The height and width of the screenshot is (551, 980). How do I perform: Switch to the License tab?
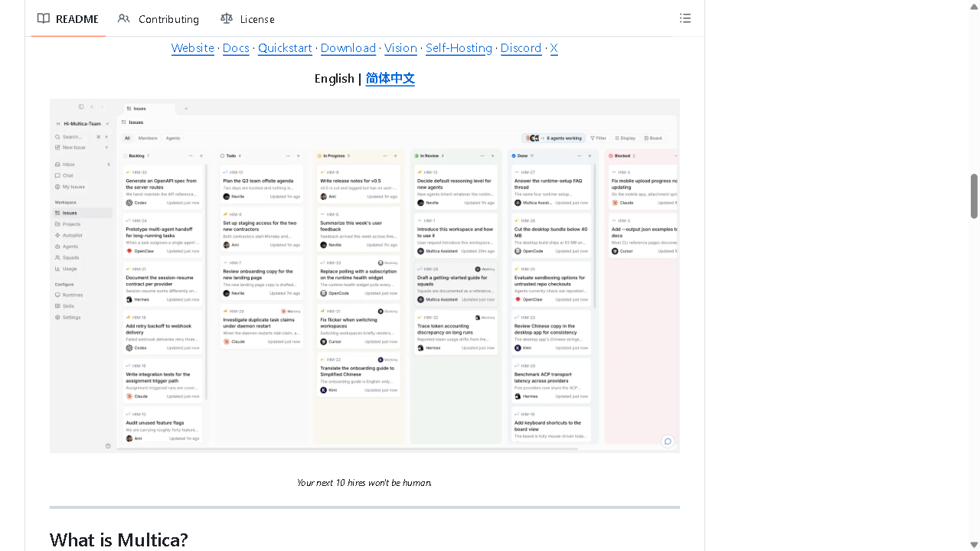(247, 19)
